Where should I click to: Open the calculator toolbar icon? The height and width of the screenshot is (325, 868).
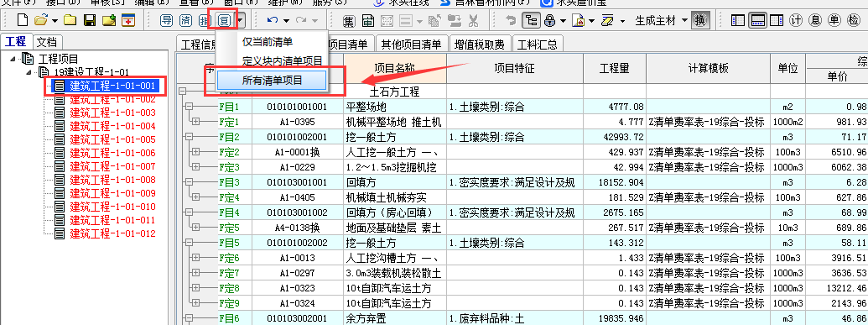click(x=368, y=21)
